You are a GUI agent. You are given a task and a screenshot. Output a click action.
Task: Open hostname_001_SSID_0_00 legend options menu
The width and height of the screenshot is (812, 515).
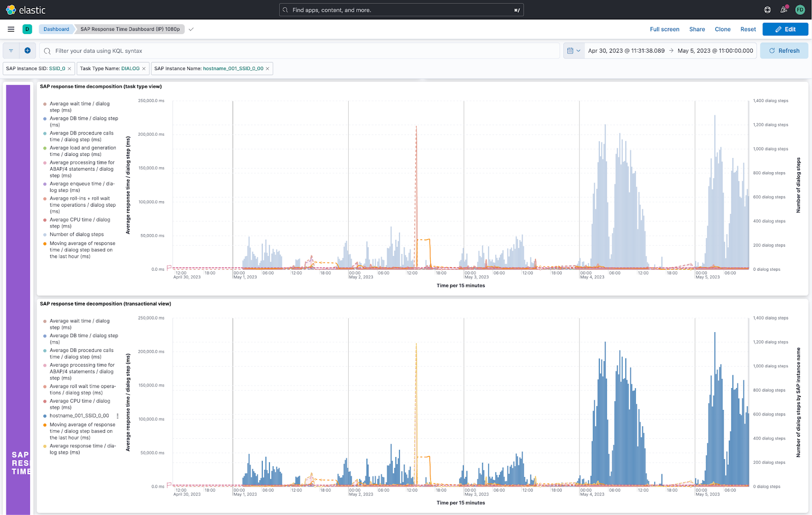[x=118, y=416]
